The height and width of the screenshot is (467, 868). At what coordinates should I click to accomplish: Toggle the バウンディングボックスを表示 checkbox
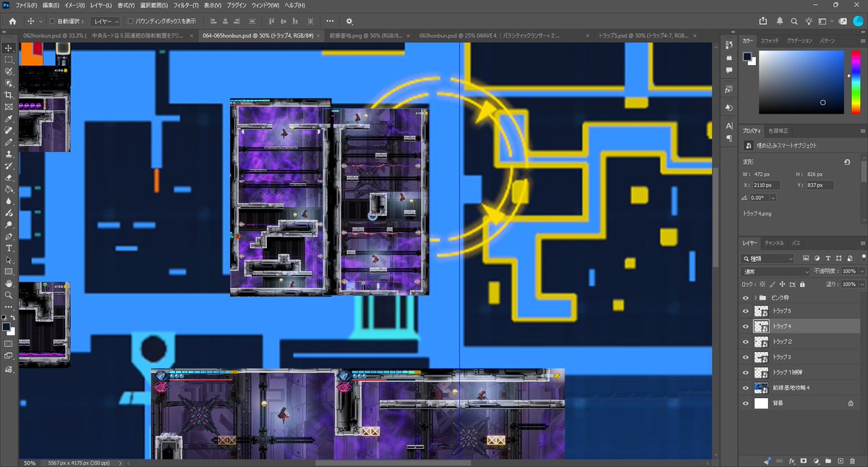[x=129, y=22]
